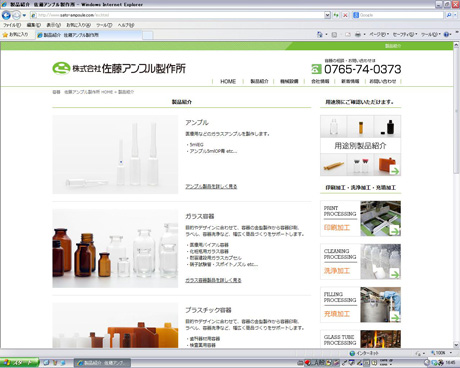
Task: Click the Home icon in command bar
Action: pyautogui.click(x=320, y=34)
